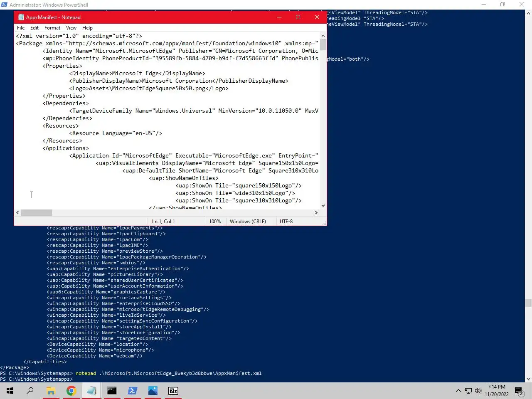
Task: Click PowerShell scrollbar down arrow
Action: point(528,379)
